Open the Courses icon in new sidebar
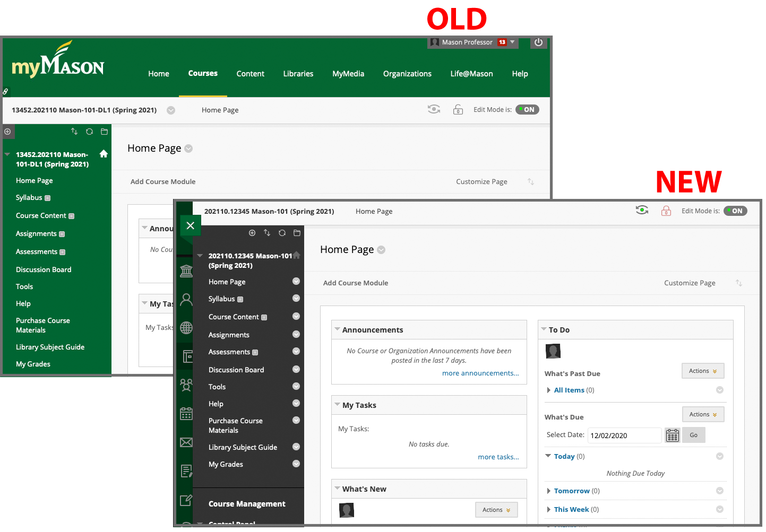766x532 pixels. point(187,356)
